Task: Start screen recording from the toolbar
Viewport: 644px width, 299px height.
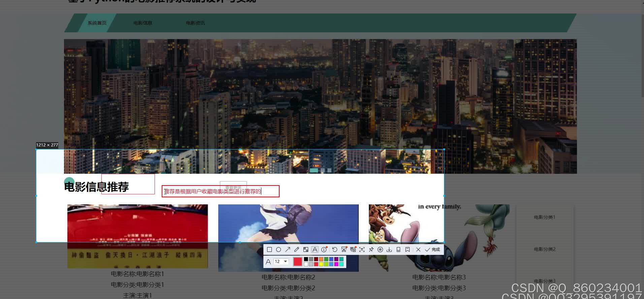Action: tap(380, 250)
